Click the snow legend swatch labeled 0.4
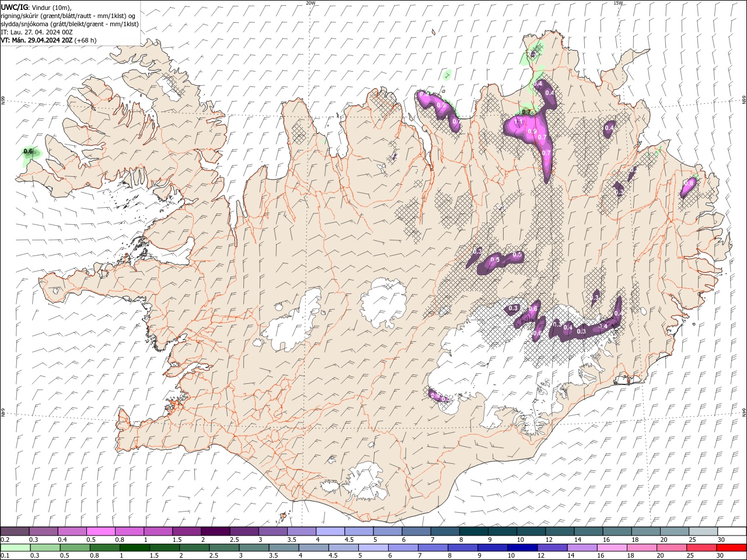Image resolution: width=747 pixels, height=560 pixels. tap(72, 531)
